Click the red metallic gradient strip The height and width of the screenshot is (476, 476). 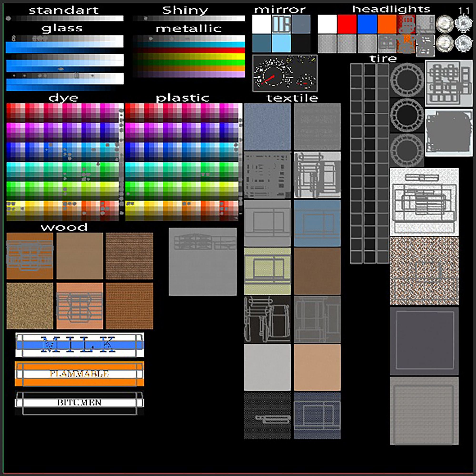point(189,51)
